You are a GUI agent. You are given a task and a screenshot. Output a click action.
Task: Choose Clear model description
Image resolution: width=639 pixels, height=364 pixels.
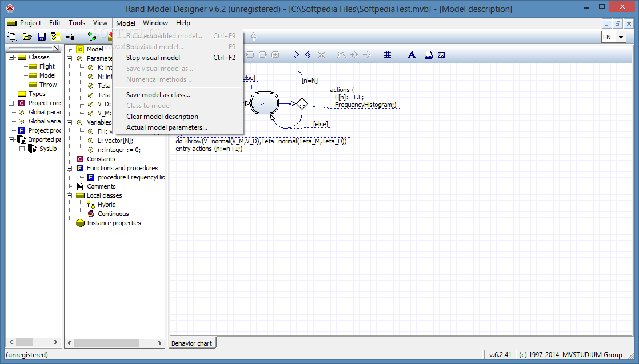click(x=178, y=117)
